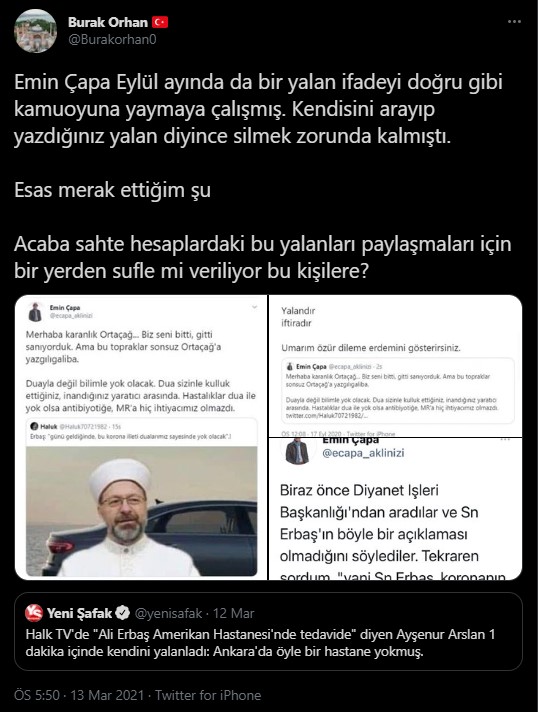Click the main tweet text 'Esas merak ettiğim şu'
Screen dimensions: 538x712
(112, 190)
